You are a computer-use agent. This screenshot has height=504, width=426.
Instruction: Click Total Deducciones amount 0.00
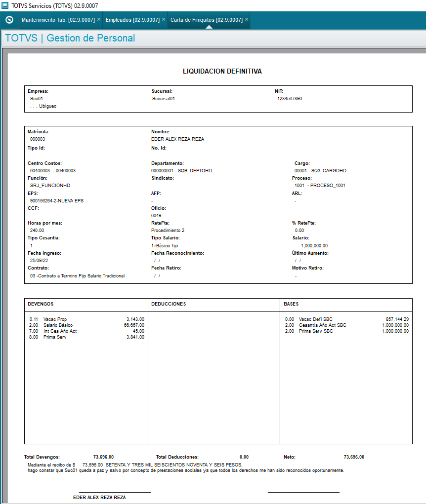[x=244, y=457]
